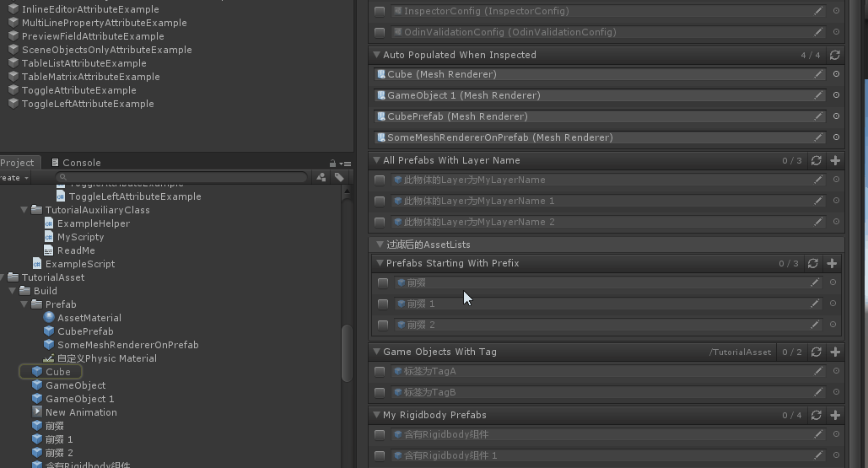Collapse the Prefabs Starting With Prefix list
The width and height of the screenshot is (868, 468).
pos(380,263)
